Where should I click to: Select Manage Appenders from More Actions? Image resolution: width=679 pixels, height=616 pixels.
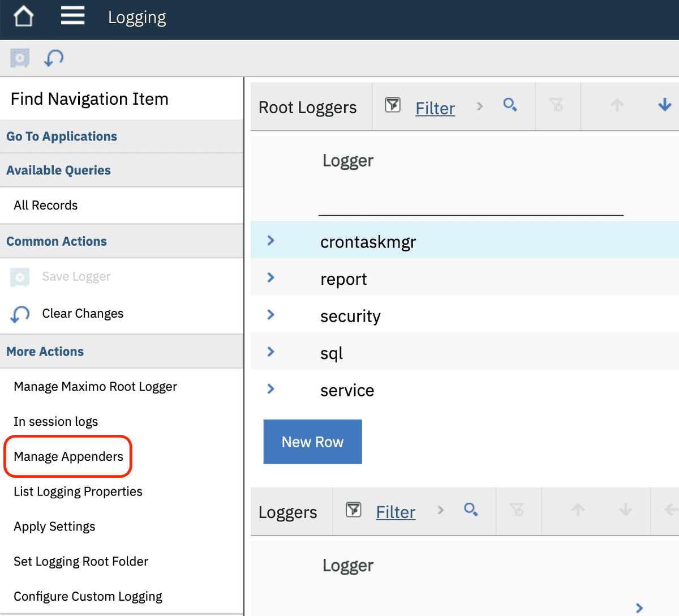tap(68, 456)
